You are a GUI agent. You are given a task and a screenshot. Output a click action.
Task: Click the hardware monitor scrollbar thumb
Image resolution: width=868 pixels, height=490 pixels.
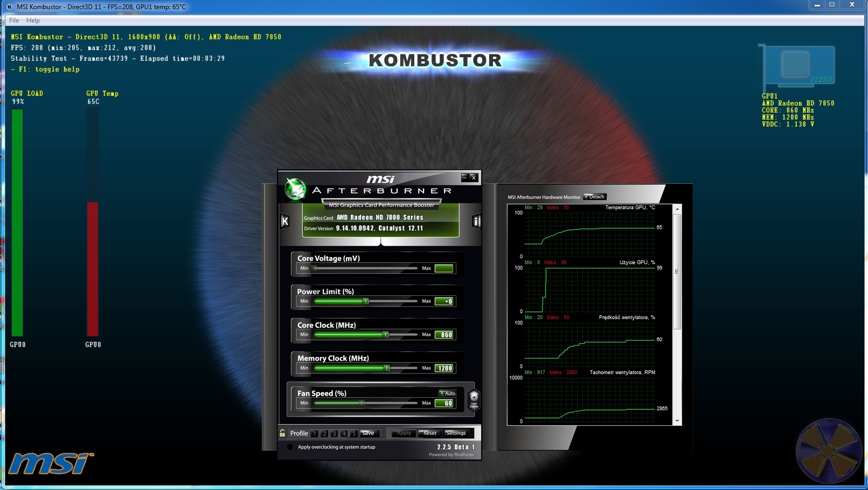(x=677, y=271)
